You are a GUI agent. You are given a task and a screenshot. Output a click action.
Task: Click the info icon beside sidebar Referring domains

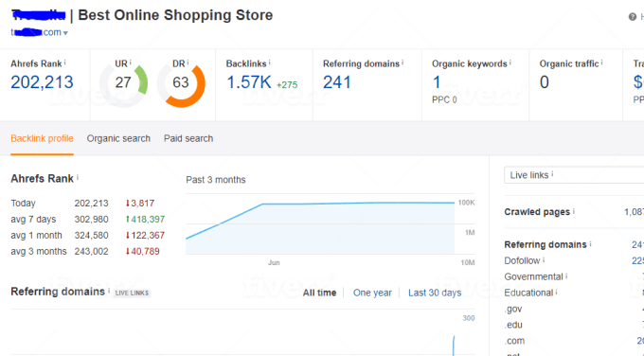(590, 243)
